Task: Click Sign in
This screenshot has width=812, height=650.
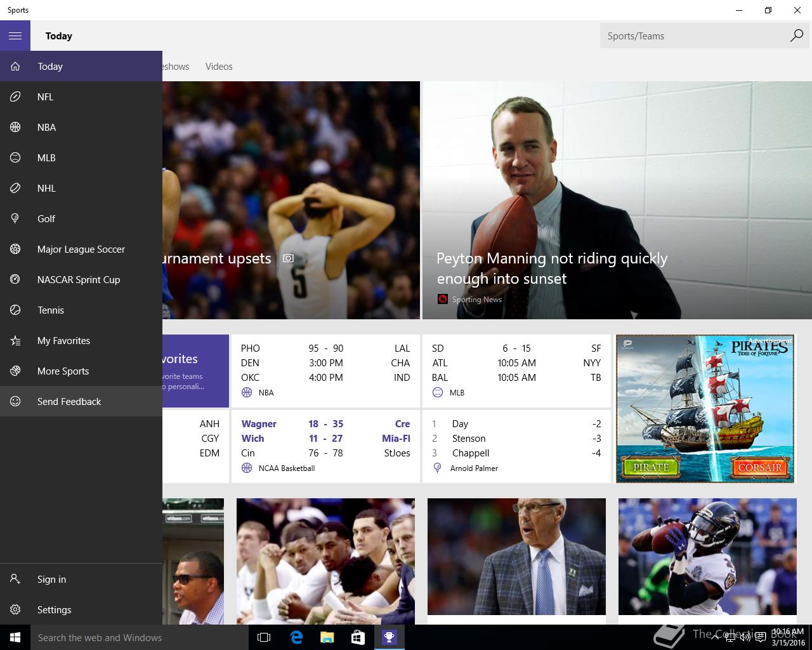Action: click(x=81, y=579)
